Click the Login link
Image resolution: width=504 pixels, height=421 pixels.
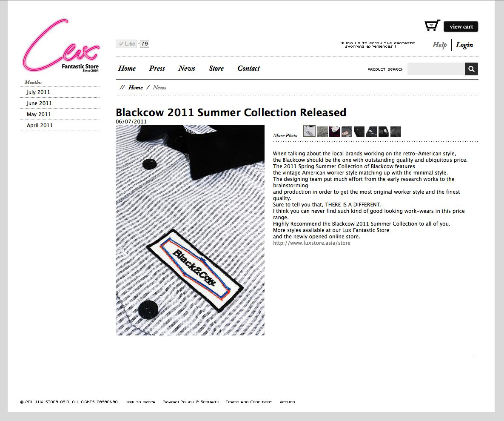[x=464, y=45]
